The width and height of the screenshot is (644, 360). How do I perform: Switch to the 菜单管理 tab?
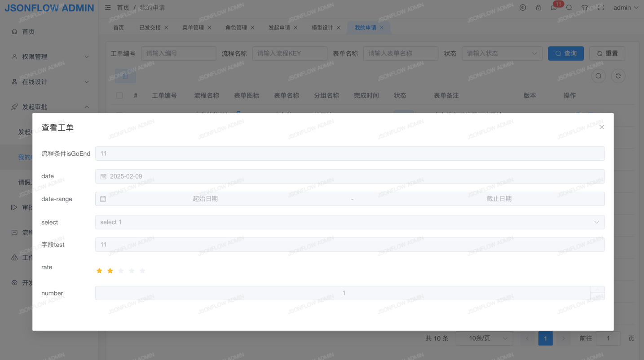click(x=193, y=28)
